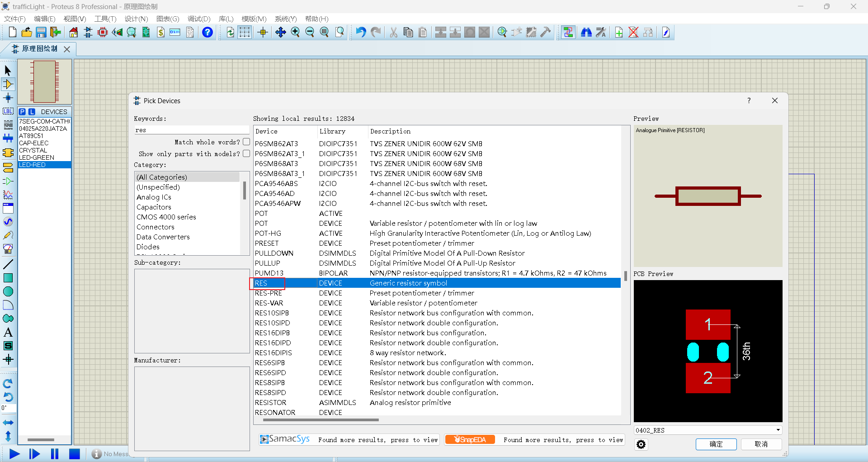Click the horizontal mirror flip icon
Viewport: 868px width, 462px height.
tap(8, 423)
